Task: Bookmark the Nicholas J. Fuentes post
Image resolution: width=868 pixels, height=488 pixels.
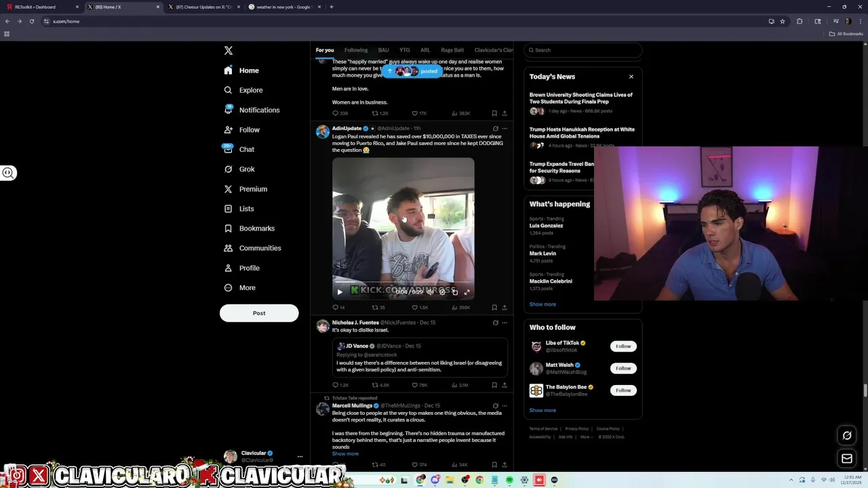Action: click(494, 385)
